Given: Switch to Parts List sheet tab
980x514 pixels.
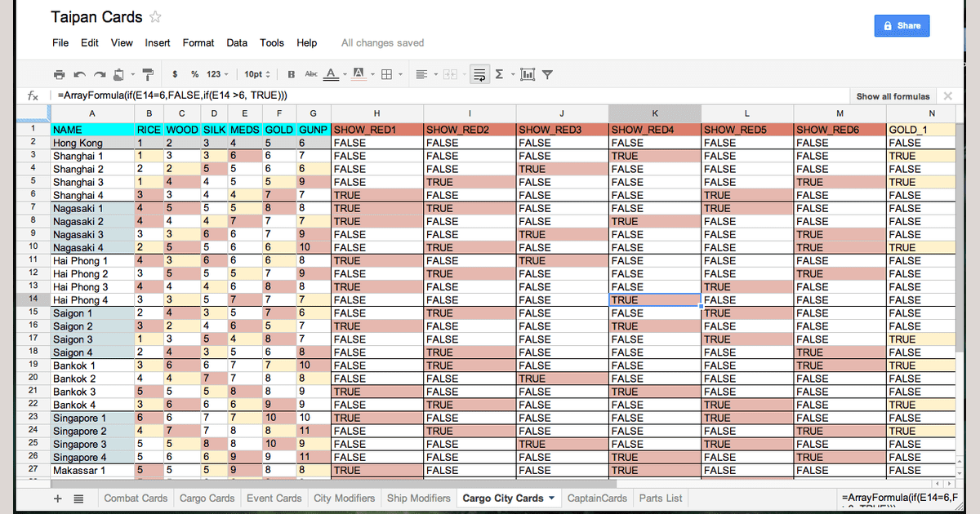Looking at the screenshot, I should pos(661,498).
